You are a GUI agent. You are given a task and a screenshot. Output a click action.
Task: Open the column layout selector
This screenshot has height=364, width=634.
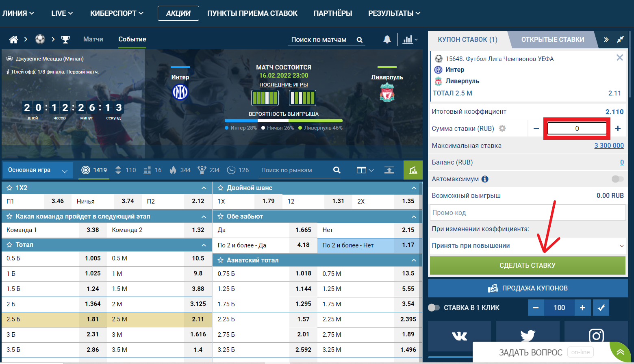[x=365, y=170]
